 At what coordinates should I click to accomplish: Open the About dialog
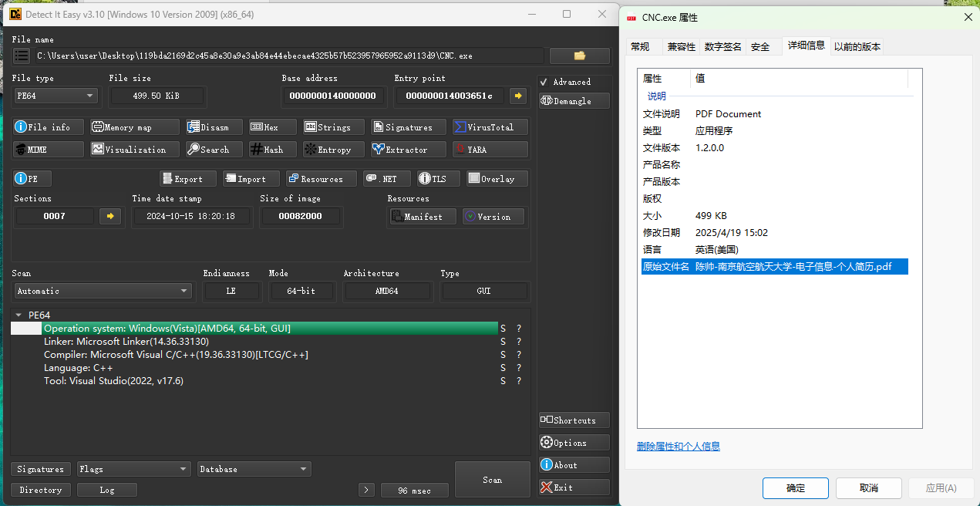[574, 465]
